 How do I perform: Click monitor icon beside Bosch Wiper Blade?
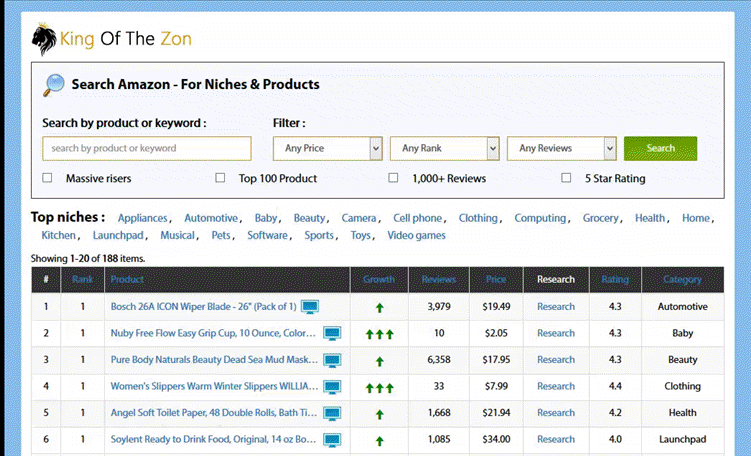(310, 306)
